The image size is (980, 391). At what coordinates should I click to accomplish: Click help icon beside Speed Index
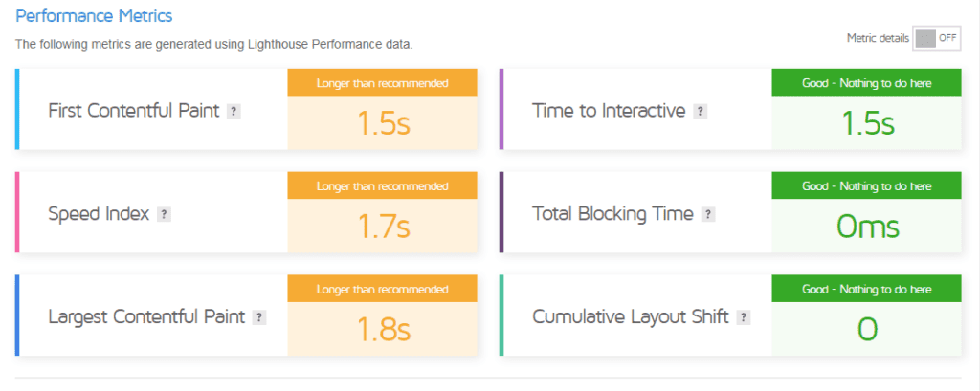coord(164,215)
